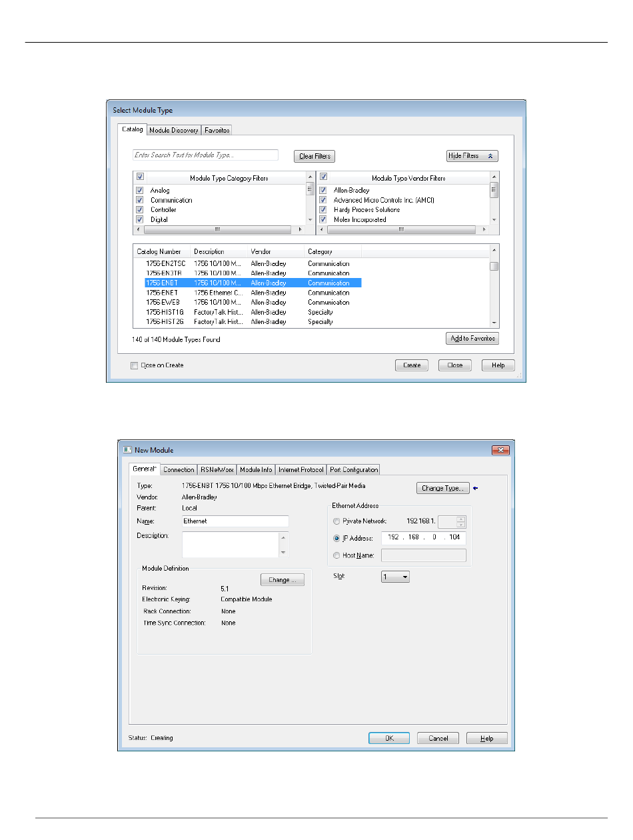Click the Clear Filters button

click(x=315, y=157)
